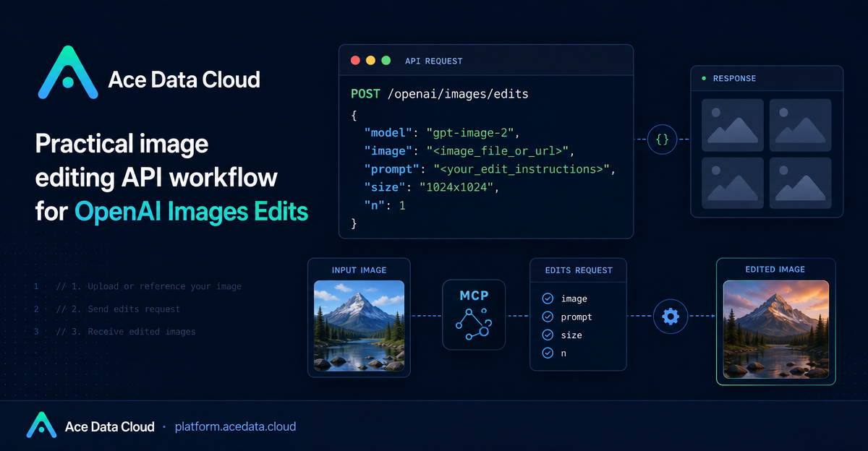The width and height of the screenshot is (868, 451).
Task: Click the green dot in API Request window
Action: click(x=386, y=61)
